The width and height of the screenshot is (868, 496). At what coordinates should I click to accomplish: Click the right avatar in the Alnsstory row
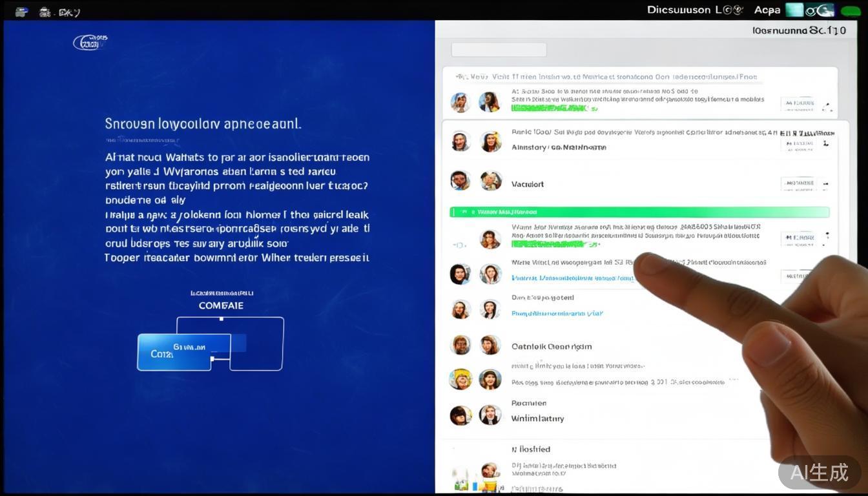491,141
